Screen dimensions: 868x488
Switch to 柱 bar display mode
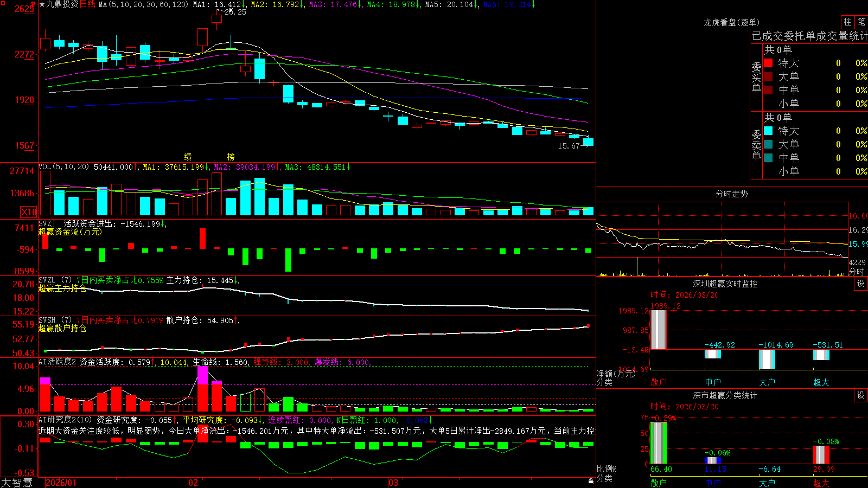click(x=847, y=22)
